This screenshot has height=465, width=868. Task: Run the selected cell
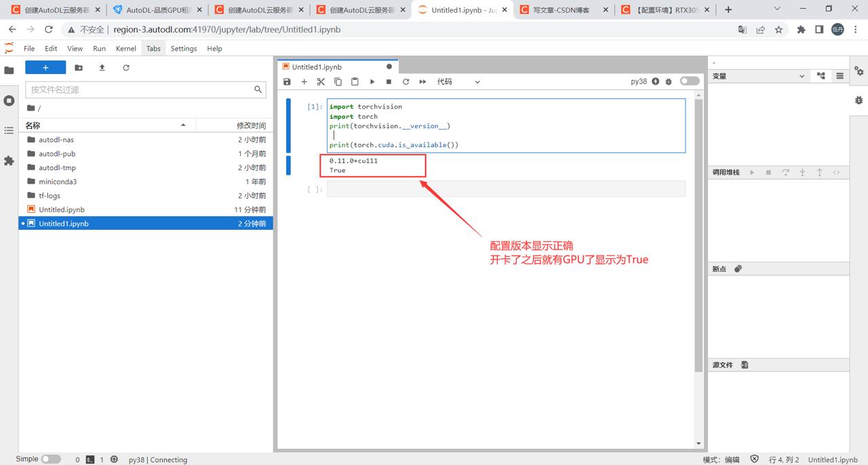[372, 81]
